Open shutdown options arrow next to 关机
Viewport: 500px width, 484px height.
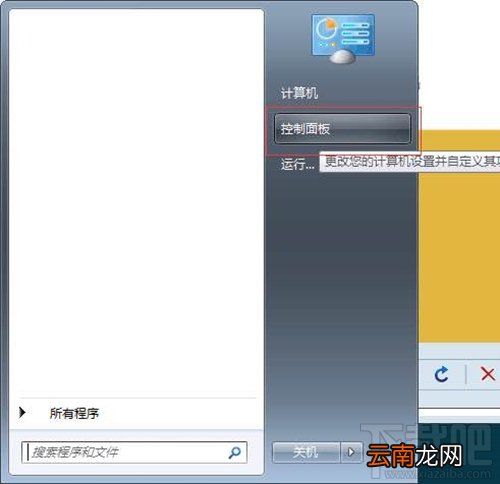[351, 452]
